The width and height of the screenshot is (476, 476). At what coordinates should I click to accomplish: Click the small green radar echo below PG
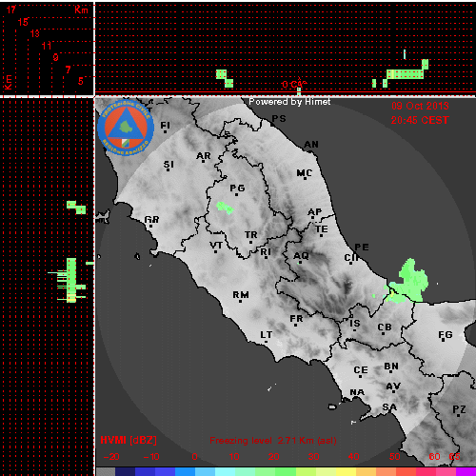pyautogui.click(x=225, y=208)
